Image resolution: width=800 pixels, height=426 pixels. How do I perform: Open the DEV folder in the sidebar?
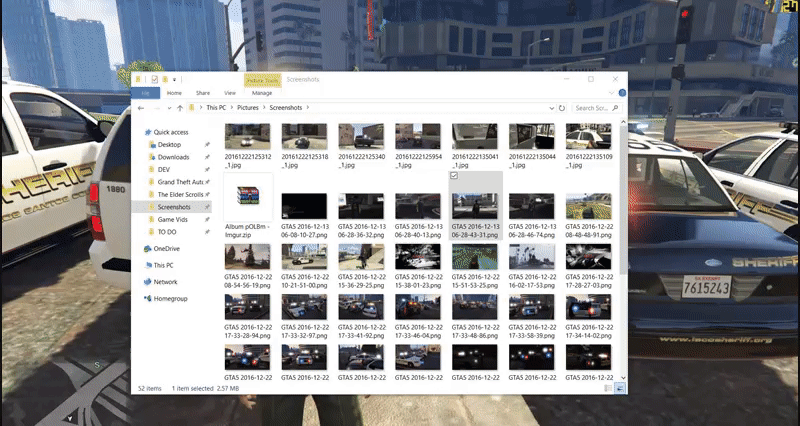(x=164, y=169)
